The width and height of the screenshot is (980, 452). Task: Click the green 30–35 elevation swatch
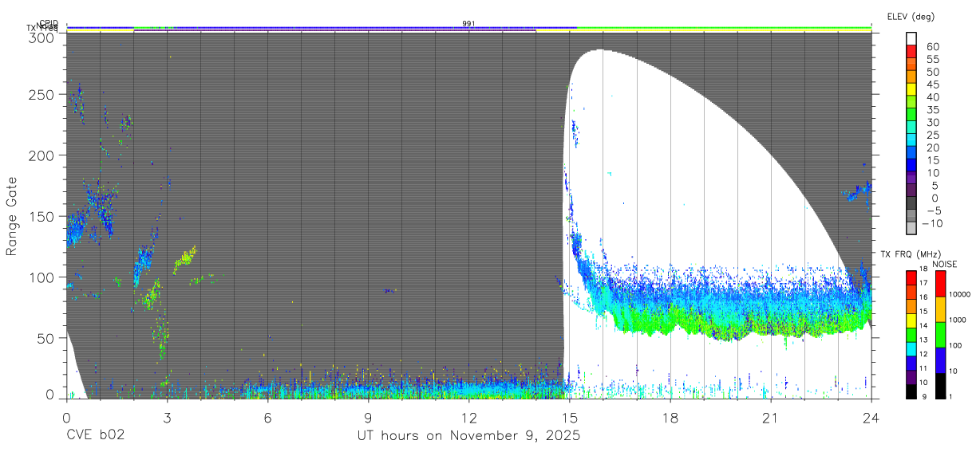click(911, 116)
